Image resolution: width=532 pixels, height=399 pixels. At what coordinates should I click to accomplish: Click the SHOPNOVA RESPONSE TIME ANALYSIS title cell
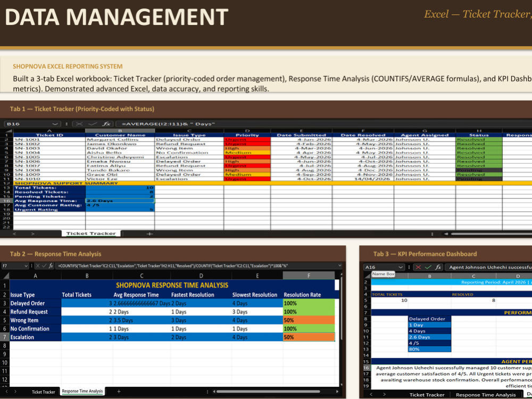click(x=172, y=285)
